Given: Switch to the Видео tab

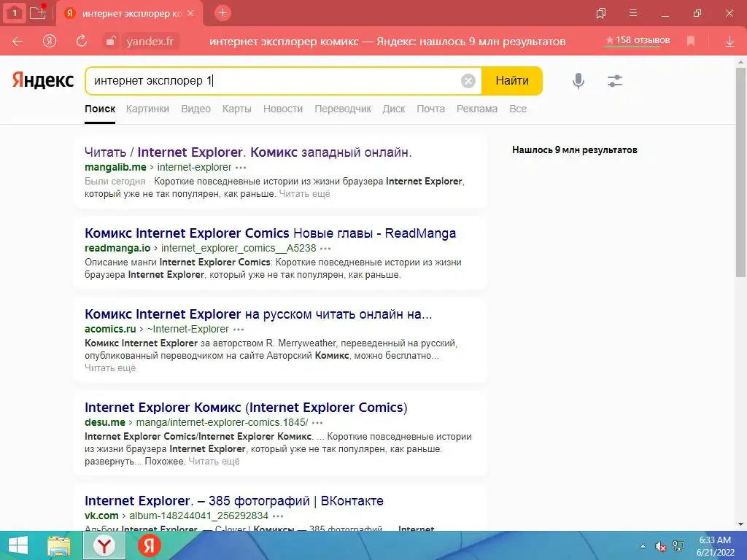Looking at the screenshot, I should coord(196,109).
